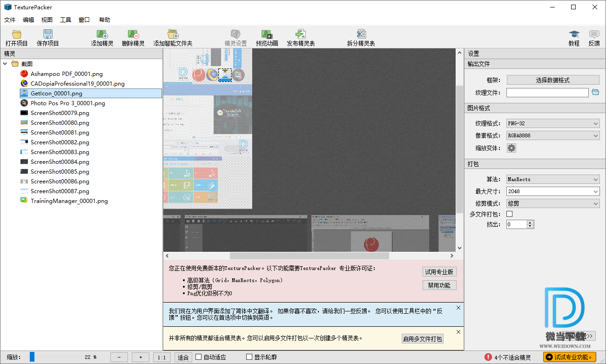
Task: Open the 缩放变体 gear settings
Action: [512, 148]
